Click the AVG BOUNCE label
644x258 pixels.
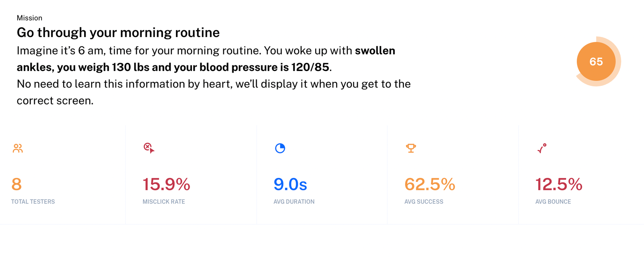pyautogui.click(x=553, y=202)
